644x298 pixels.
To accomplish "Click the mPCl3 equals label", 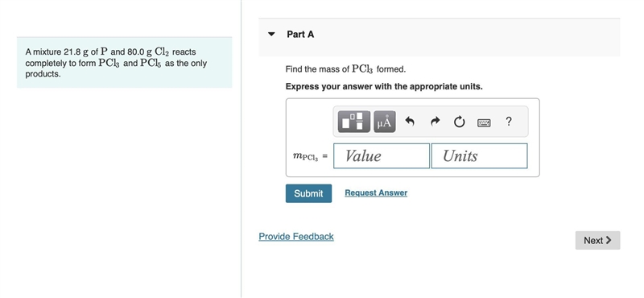I will 310,156.
